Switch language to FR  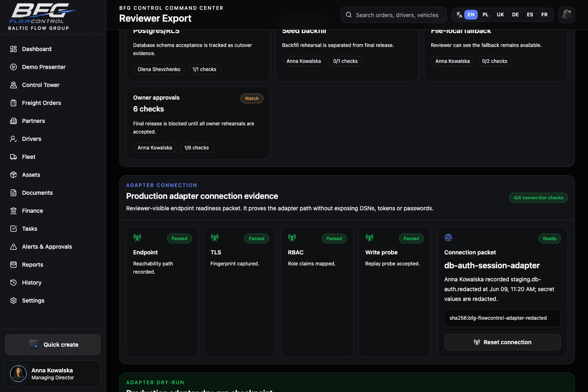click(x=544, y=15)
